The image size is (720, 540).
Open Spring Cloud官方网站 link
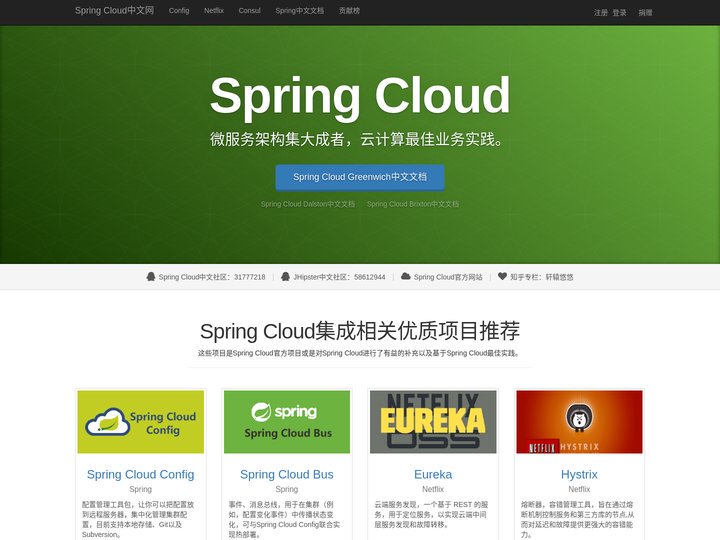[x=448, y=277]
